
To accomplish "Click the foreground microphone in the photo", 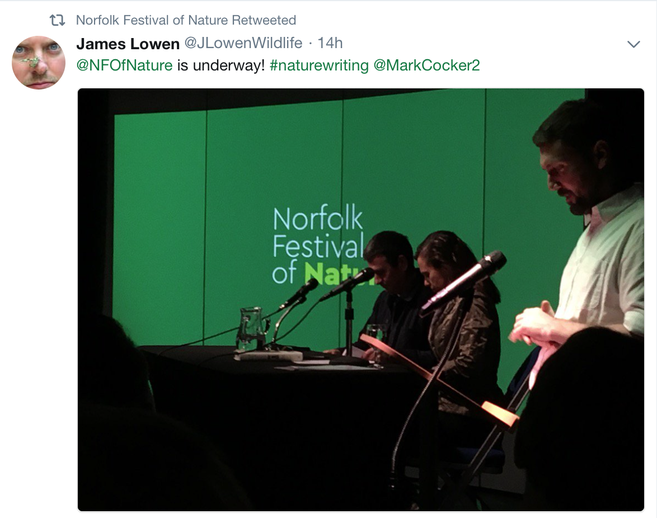I will [464, 281].
